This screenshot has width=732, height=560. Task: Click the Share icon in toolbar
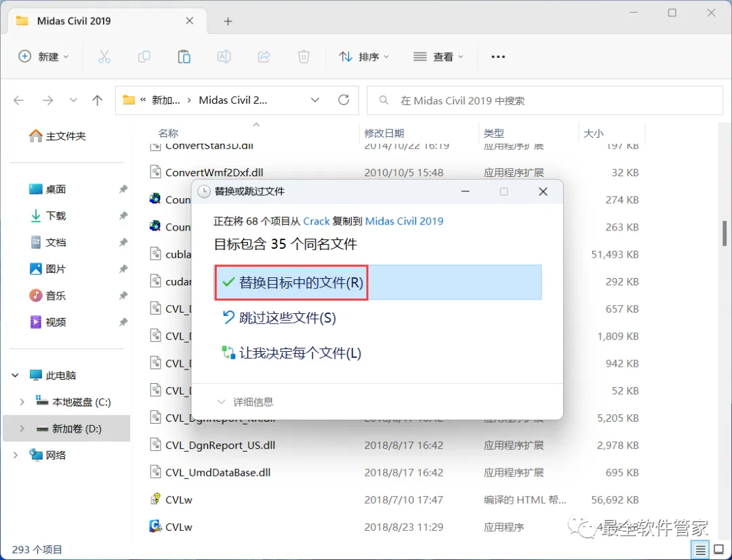[264, 57]
